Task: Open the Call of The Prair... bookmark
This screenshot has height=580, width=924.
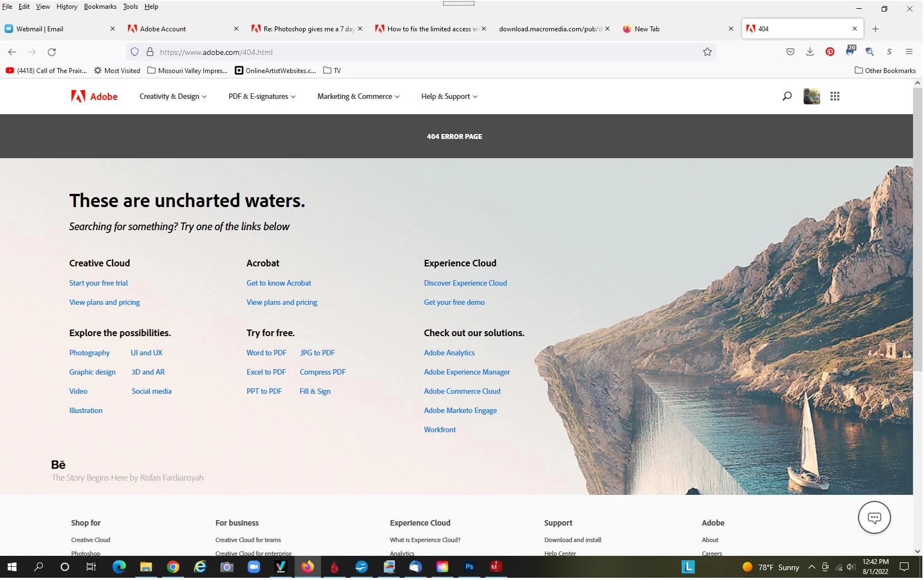Action: pyautogui.click(x=46, y=71)
